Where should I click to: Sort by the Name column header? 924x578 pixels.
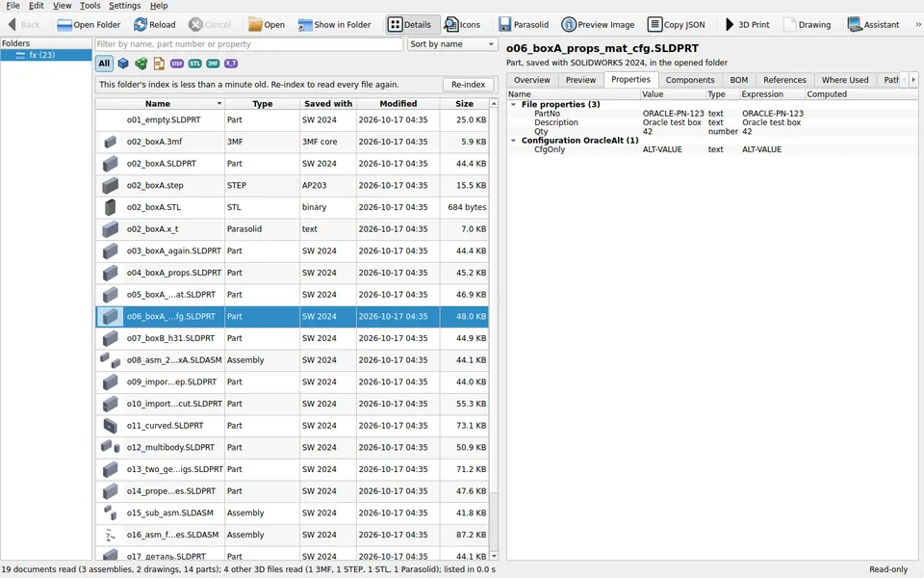[x=159, y=103]
